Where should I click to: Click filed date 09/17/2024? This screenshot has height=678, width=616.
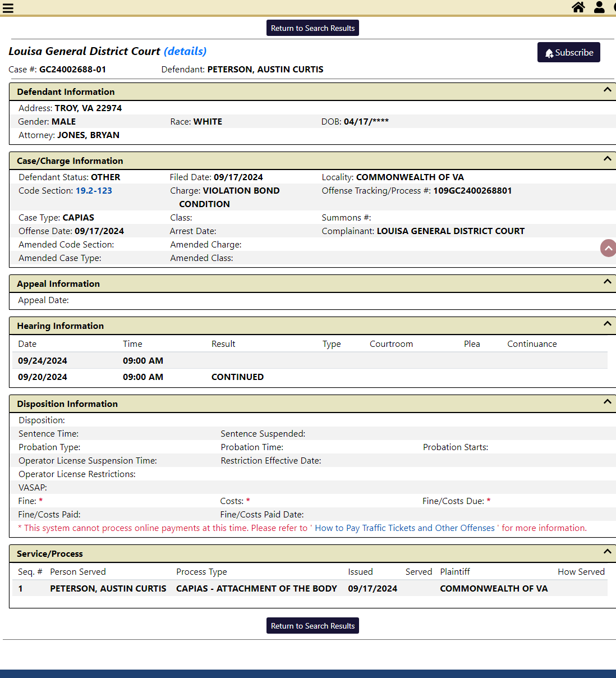pos(238,177)
